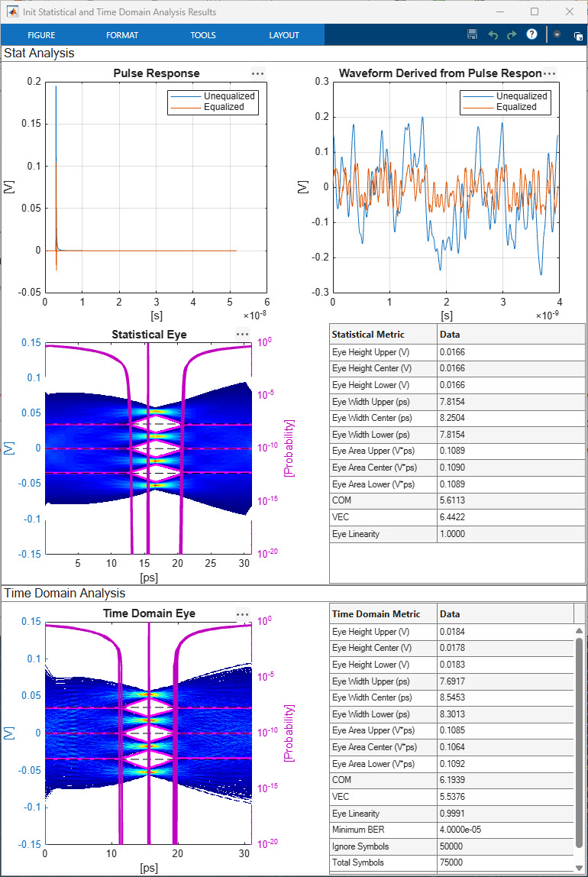Open the FIGURE tab
The width and height of the screenshot is (588, 877).
pyautogui.click(x=41, y=34)
